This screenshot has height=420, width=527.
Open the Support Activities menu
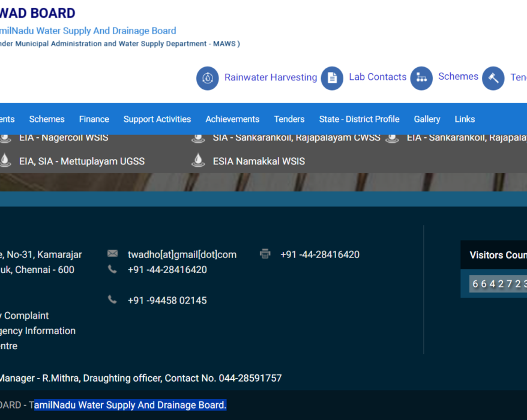(x=157, y=119)
